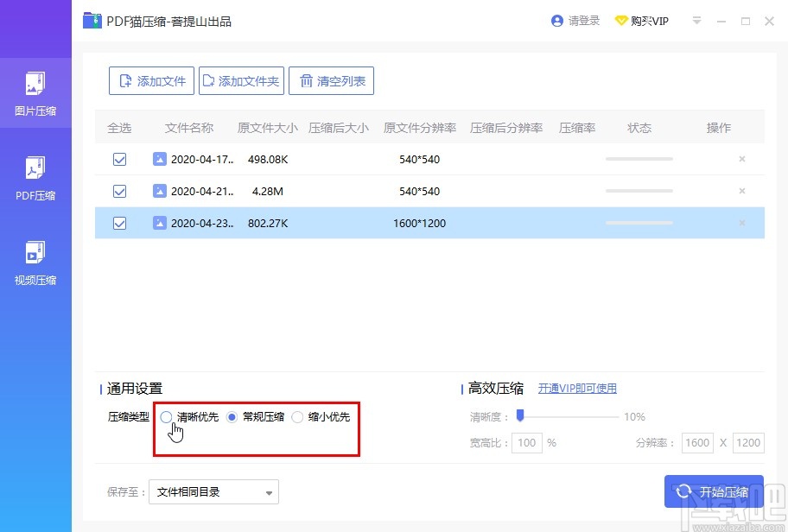Image resolution: width=788 pixels, height=532 pixels.
Task: Select the 常规压缩 radio option
Action: [x=232, y=417]
